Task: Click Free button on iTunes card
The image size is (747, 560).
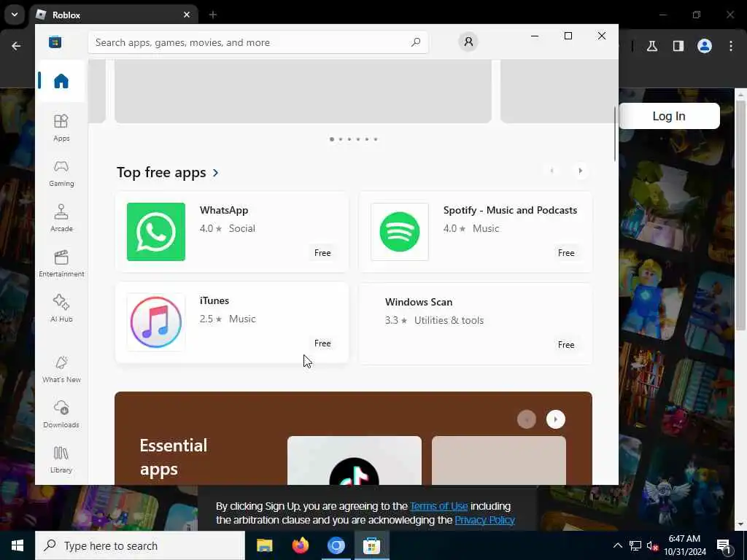Action: [322, 343]
